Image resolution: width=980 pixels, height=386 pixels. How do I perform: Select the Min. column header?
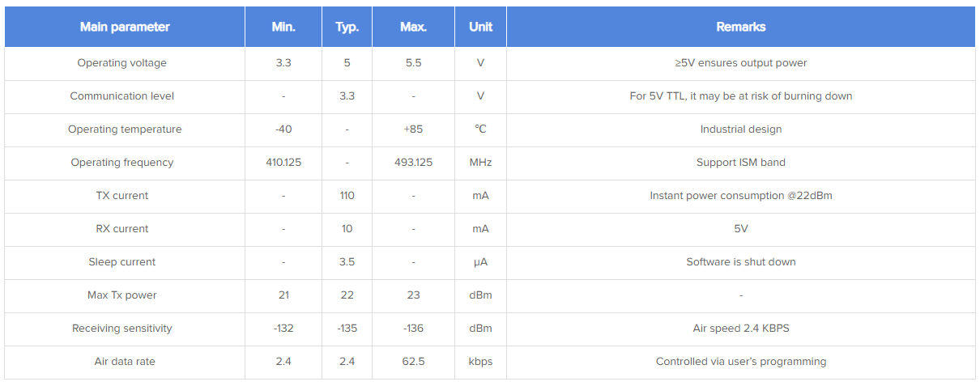[x=283, y=27]
